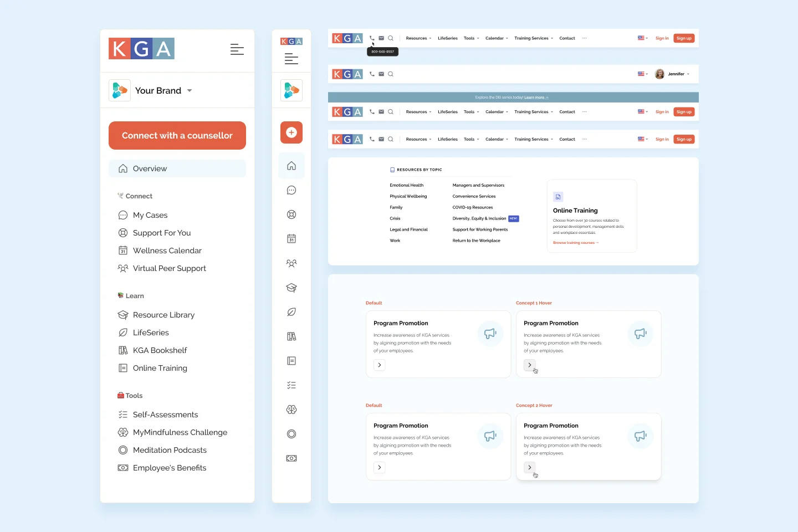This screenshot has width=798, height=532.
Task: Select Convenience Services
Action: [474, 196]
